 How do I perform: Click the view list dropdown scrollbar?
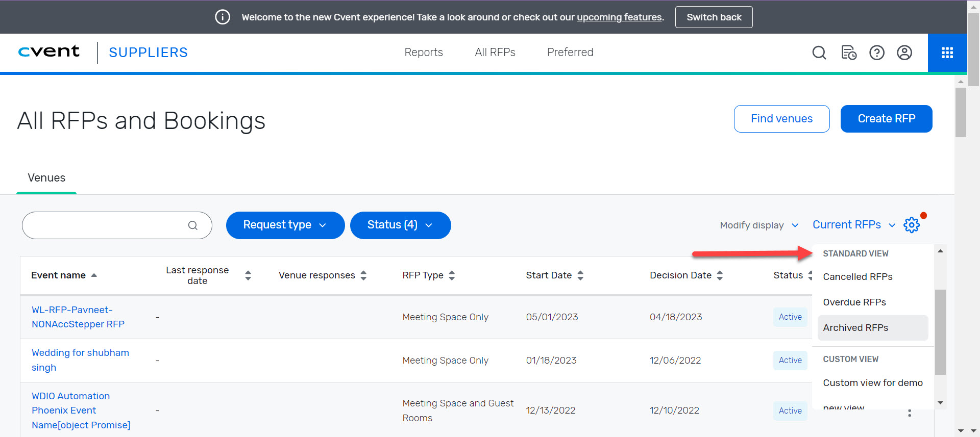click(940, 332)
